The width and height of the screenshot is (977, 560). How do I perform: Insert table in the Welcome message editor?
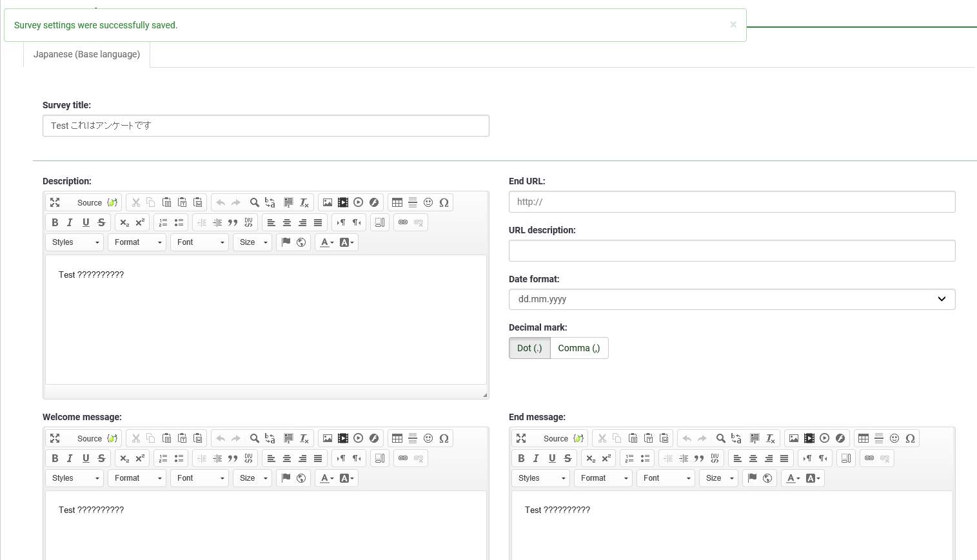coord(397,438)
